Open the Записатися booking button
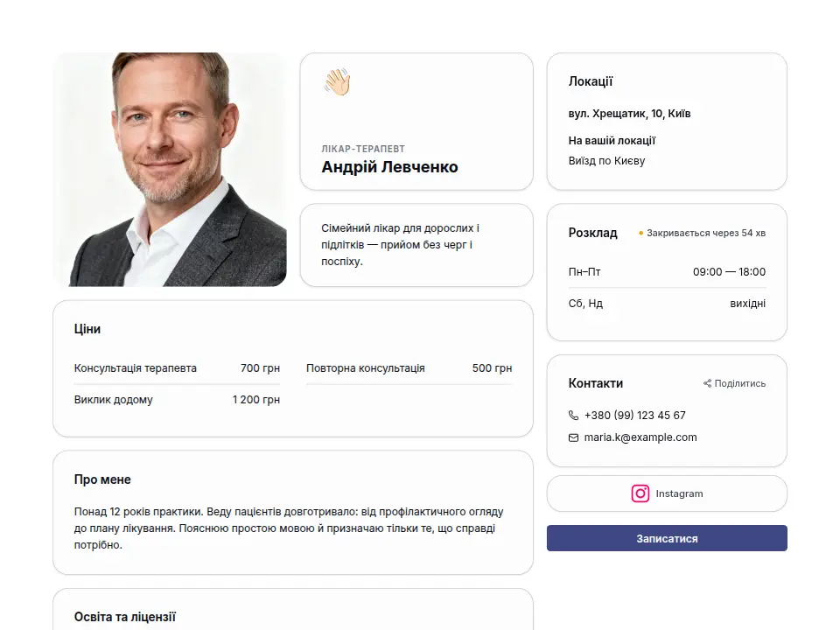The image size is (840, 630). (x=667, y=538)
